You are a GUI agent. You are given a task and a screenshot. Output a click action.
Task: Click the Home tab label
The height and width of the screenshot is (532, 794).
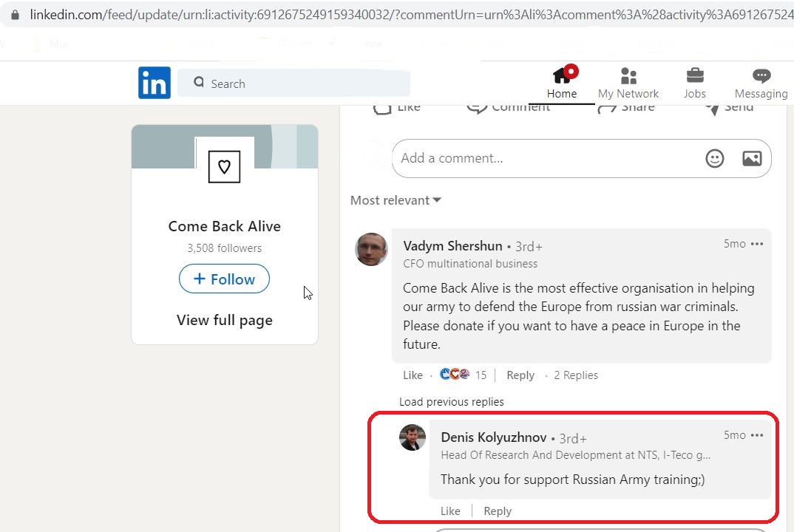(562, 94)
